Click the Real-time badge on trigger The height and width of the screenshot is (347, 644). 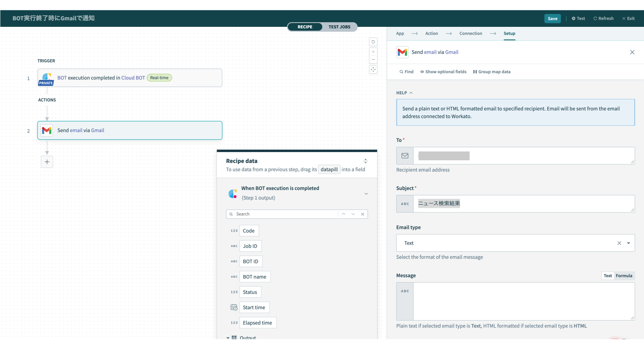pos(159,78)
